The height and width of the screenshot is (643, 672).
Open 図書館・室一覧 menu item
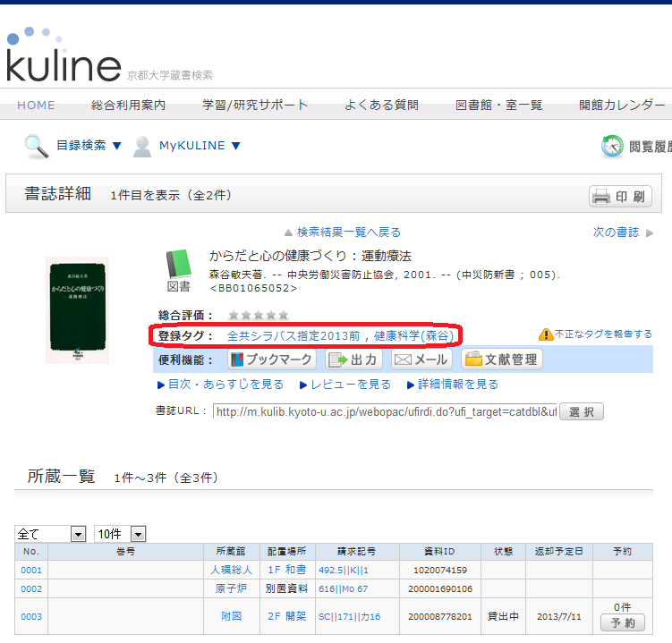499,105
